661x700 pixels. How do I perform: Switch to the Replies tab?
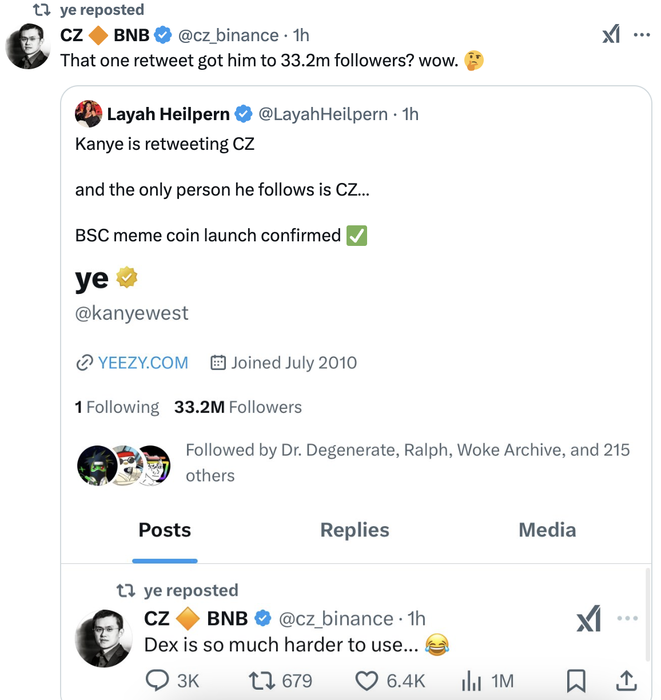pyautogui.click(x=354, y=530)
